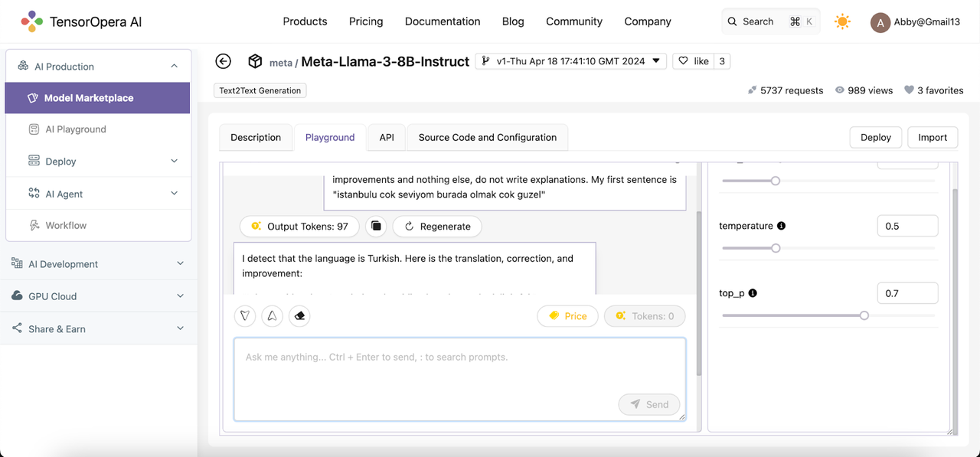Image resolution: width=980 pixels, height=457 pixels.
Task: Open Workflow in sidebar
Action: [97, 225]
